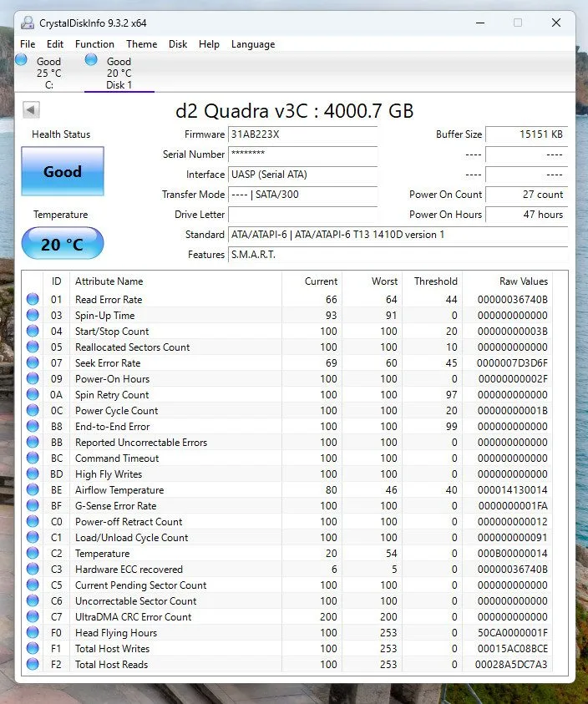Click the status orb for Power-off Retract Count
Screen dimensions: 588x704
[33, 521]
